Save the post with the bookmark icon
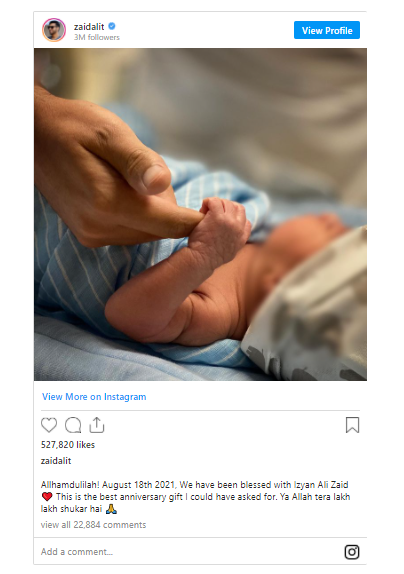 tap(352, 425)
